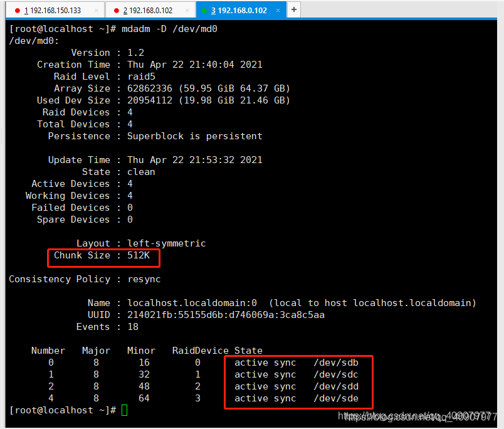Image resolution: width=504 pixels, height=429 pixels.
Task: Switch to session tab 1 192.168.150.133
Action: pyautogui.click(x=55, y=10)
